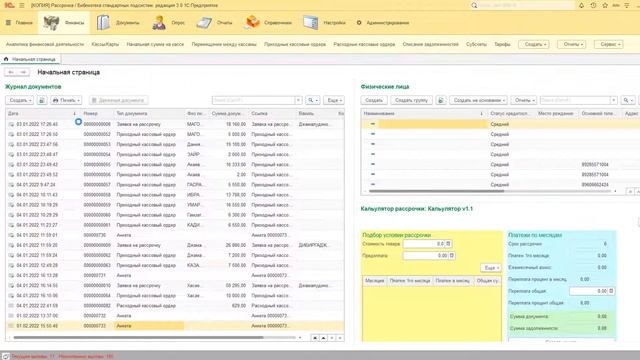The image size is (640, 360).
Task: Expand the Создать dropdown in the navigation bar
Action: tap(533, 44)
